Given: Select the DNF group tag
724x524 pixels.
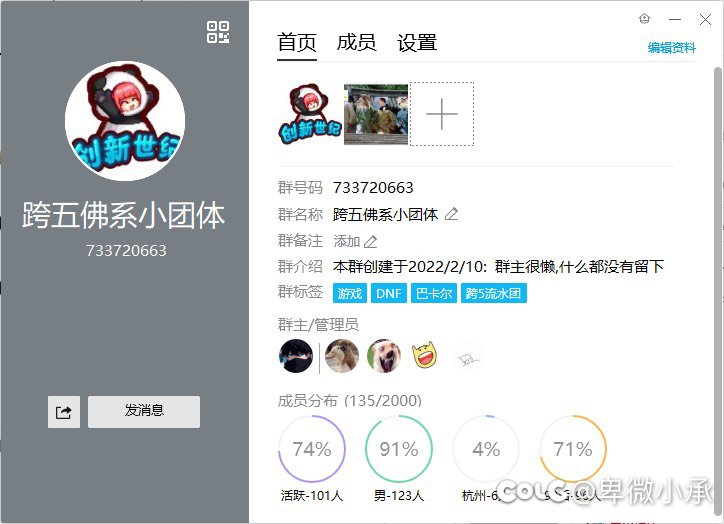Looking at the screenshot, I should 389,293.
